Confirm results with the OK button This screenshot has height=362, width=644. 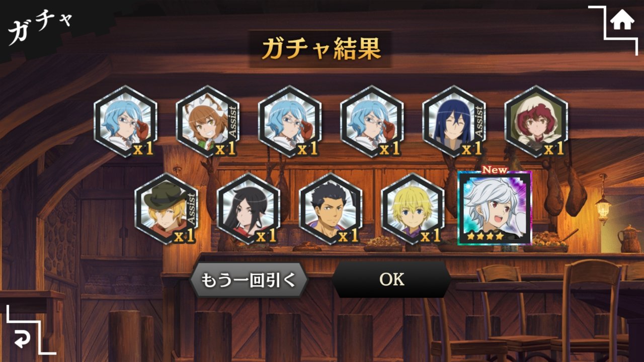(x=391, y=280)
